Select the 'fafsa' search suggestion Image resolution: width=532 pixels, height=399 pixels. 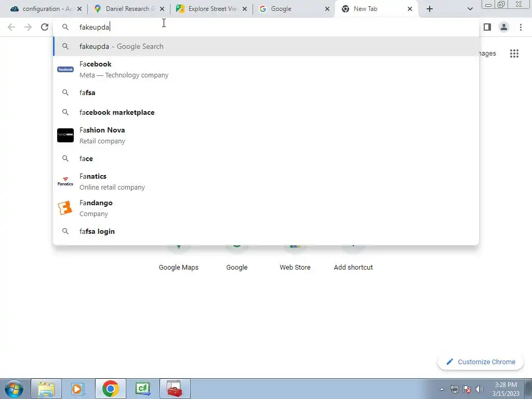click(266, 92)
